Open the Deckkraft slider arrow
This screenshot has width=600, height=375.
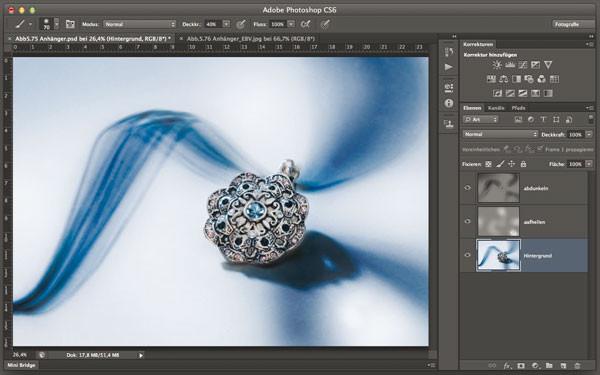[x=589, y=134]
